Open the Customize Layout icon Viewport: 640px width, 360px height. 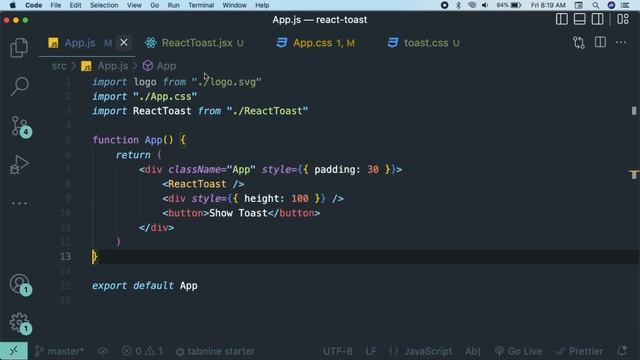coord(623,19)
